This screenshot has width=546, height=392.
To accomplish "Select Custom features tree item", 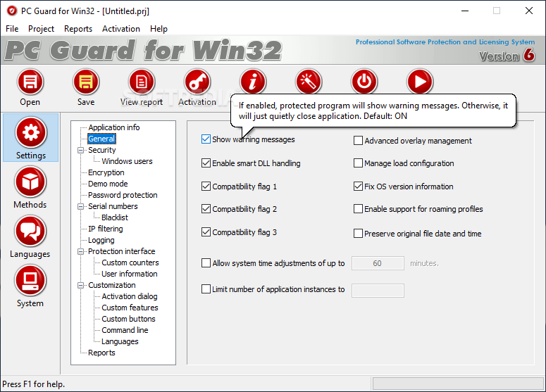I will click(130, 308).
